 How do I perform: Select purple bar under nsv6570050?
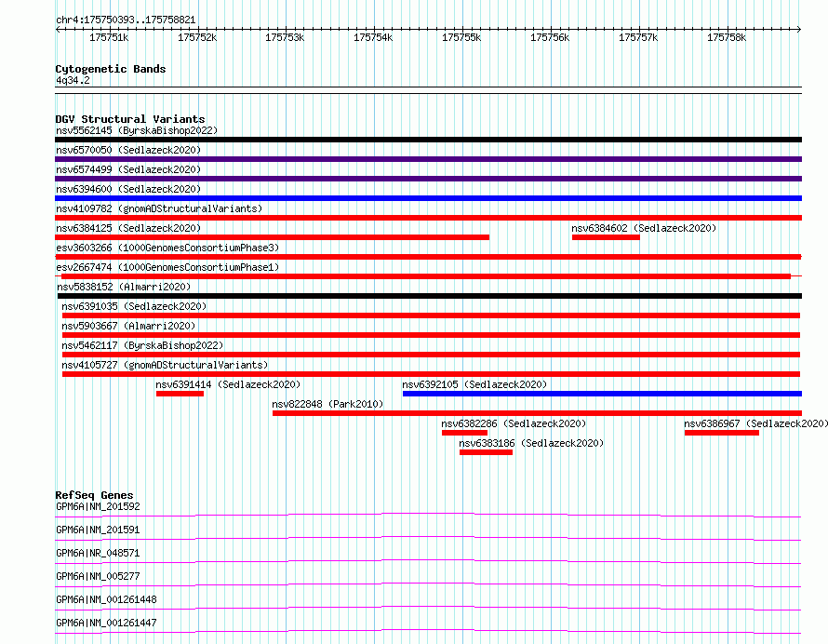[428, 159]
